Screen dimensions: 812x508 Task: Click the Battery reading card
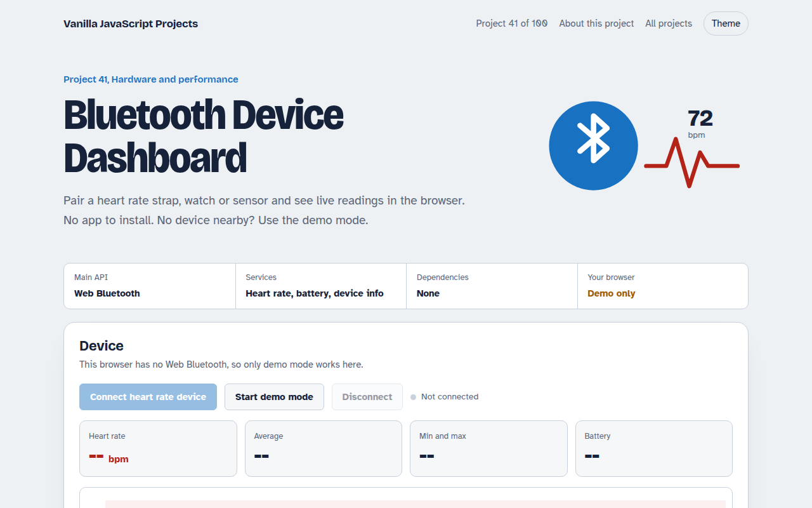point(654,448)
